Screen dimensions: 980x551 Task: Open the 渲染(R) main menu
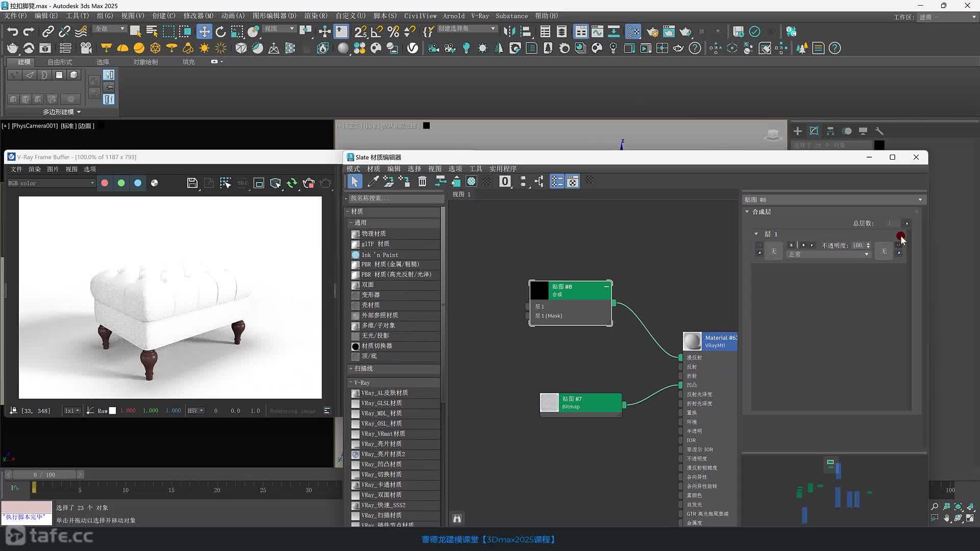coord(315,16)
